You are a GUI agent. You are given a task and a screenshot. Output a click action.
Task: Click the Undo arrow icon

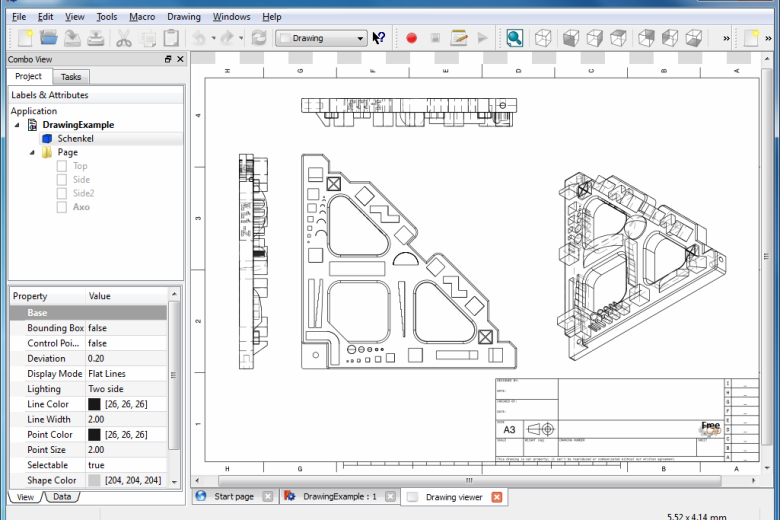(199, 38)
